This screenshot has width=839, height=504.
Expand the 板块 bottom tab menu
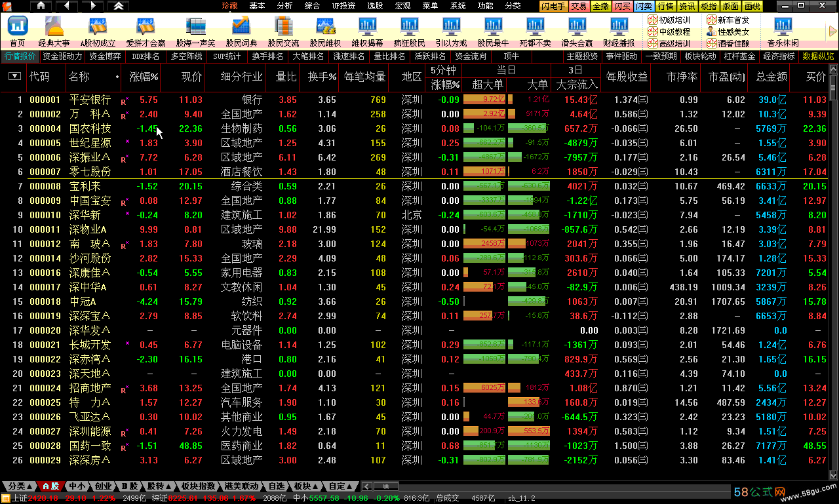click(x=306, y=486)
